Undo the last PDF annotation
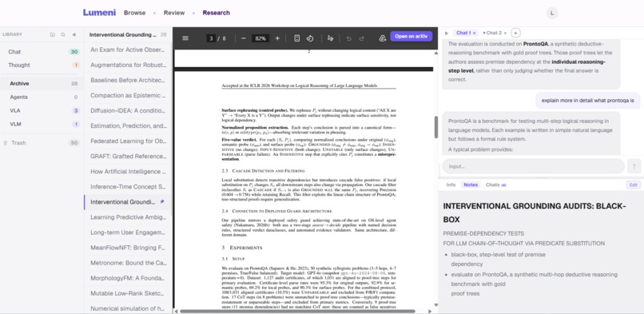Viewport: 644px width, 314px height. click(348, 38)
